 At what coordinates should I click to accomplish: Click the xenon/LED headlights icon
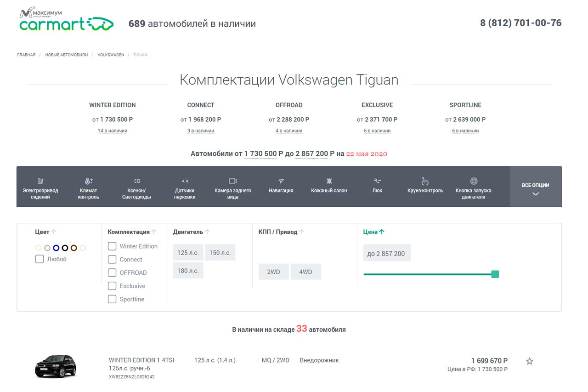136,181
